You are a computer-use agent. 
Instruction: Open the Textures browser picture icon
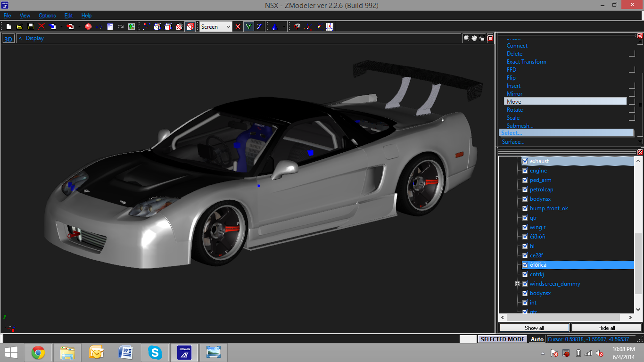tap(131, 27)
